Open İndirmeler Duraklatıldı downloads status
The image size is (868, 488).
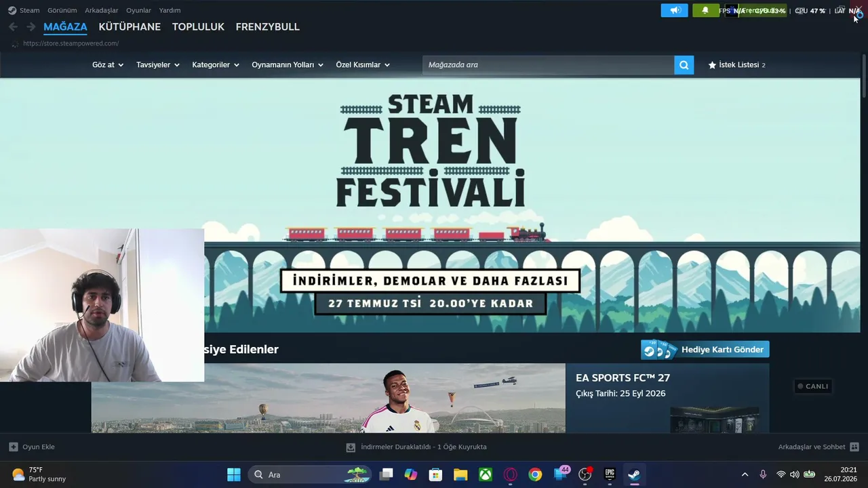pos(424,447)
